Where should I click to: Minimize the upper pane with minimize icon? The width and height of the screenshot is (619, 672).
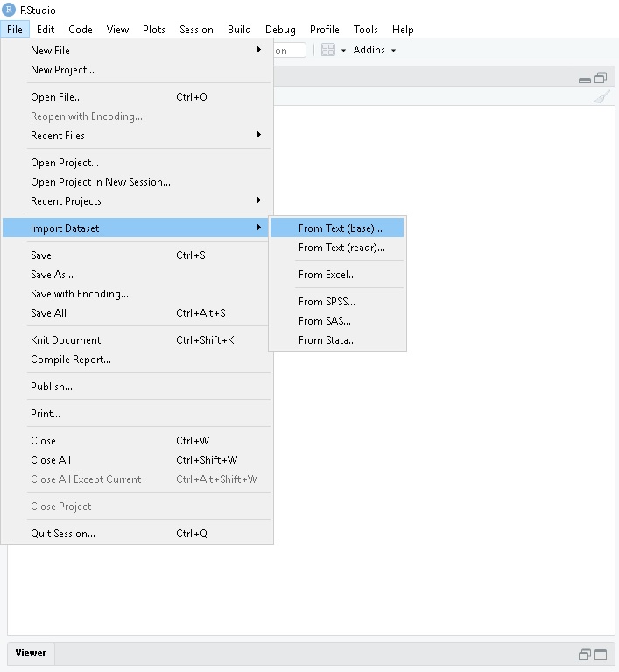585,80
